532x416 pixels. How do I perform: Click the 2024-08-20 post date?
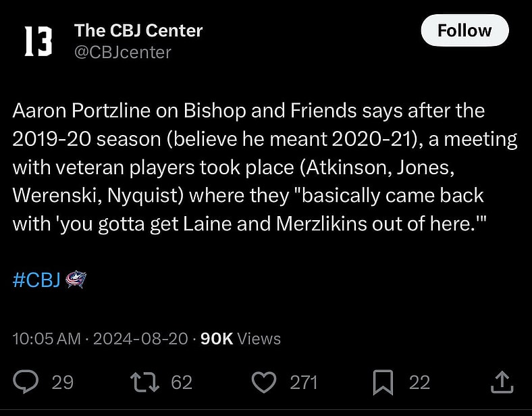coord(140,338)
